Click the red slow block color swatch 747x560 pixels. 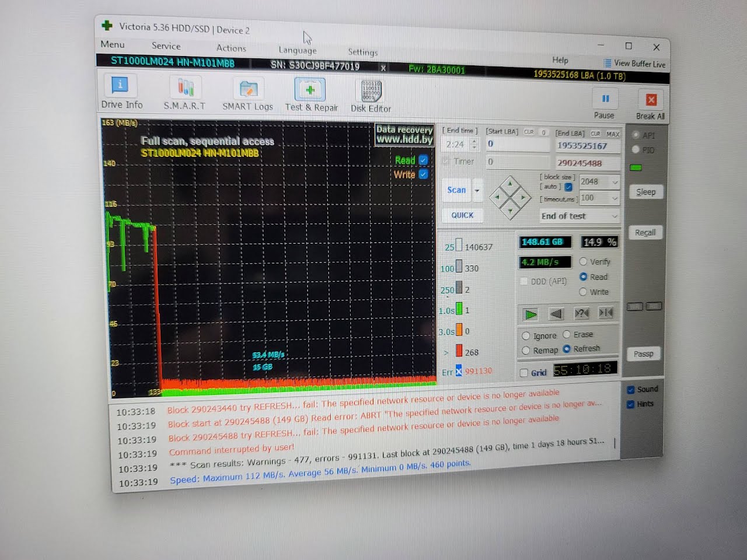pos(459,351)
